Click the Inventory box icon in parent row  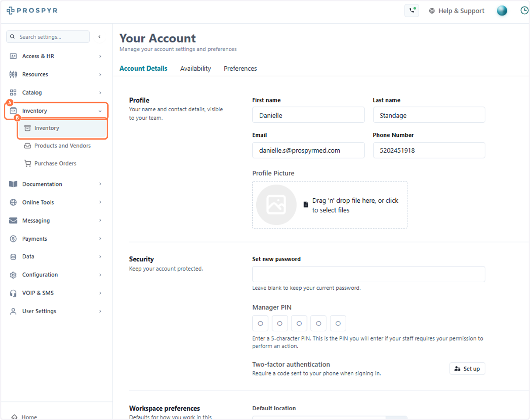(13, 111)
